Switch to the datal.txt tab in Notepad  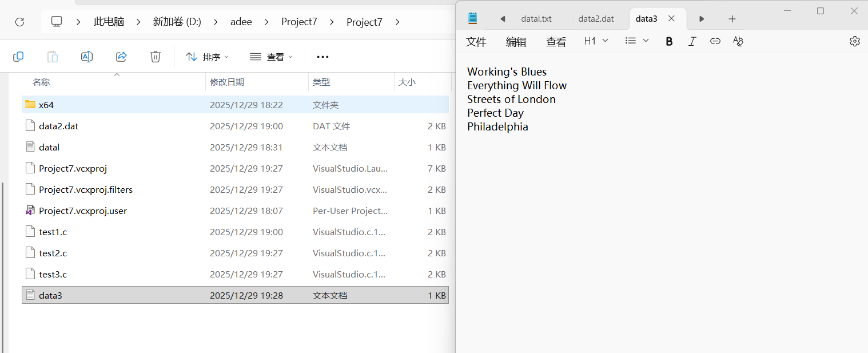click(x=536, y=19)
